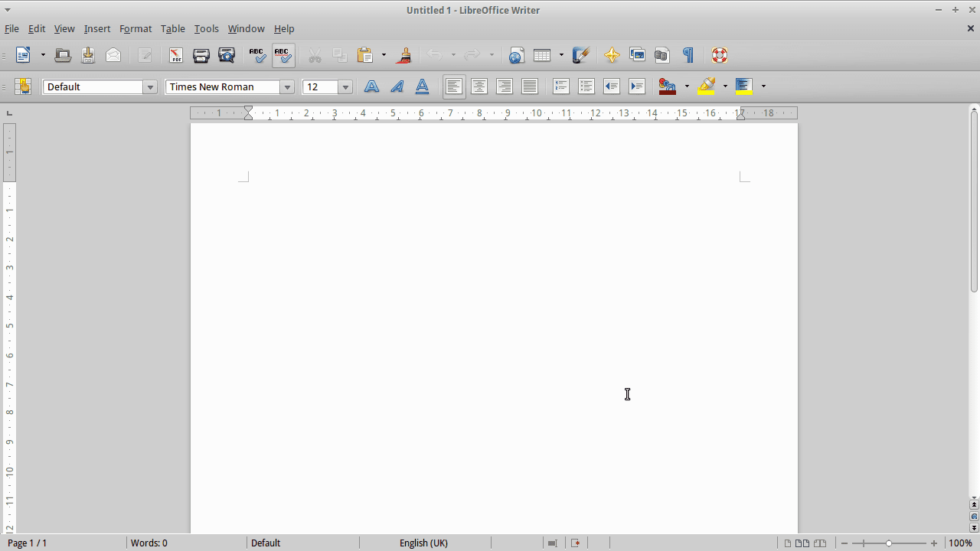Open the Tools menu

(206, 28)
